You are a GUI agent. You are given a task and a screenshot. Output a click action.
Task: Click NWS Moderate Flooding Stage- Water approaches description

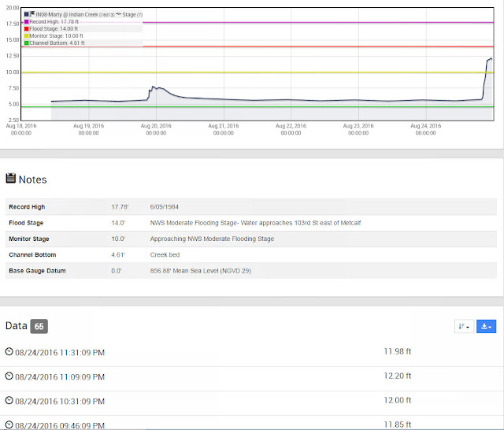pyautogui.click(x=255, y=223)
